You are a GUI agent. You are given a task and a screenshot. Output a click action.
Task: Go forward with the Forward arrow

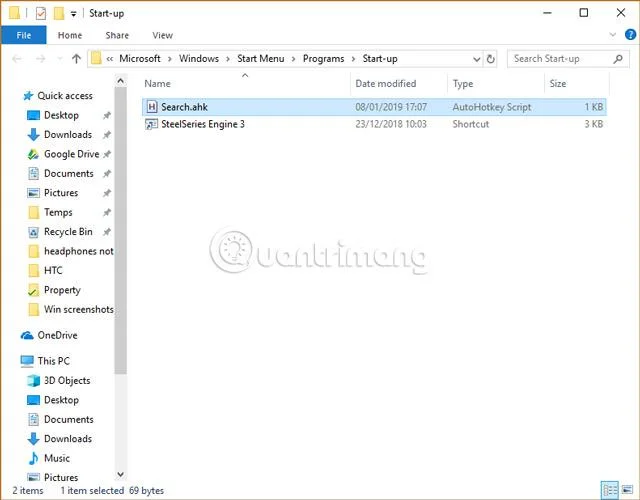click(40, 59)
